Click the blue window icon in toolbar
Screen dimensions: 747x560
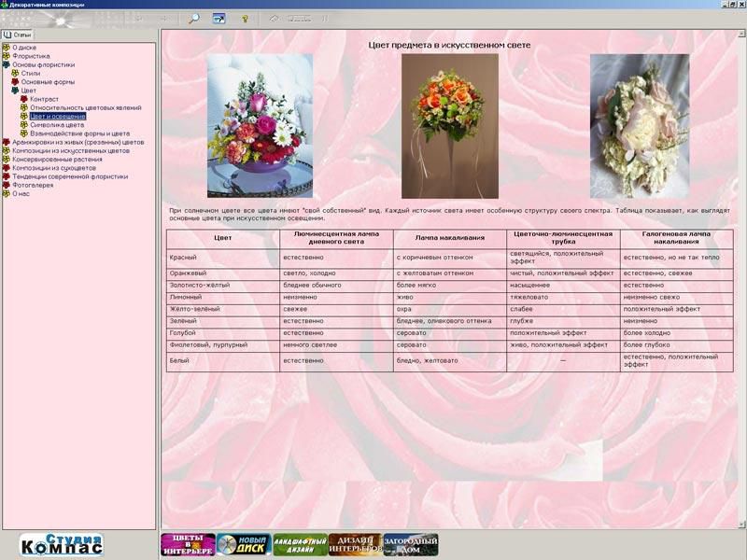pos(218,18)
